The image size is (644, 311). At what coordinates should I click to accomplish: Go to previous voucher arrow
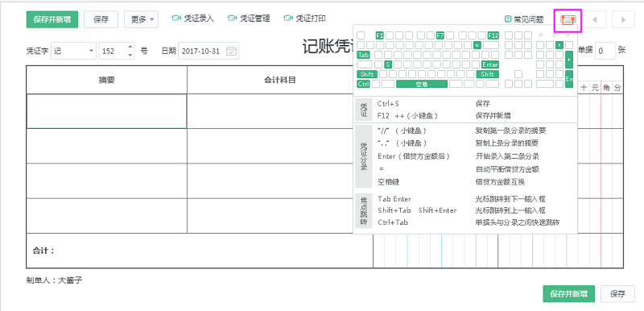(594, 19)
